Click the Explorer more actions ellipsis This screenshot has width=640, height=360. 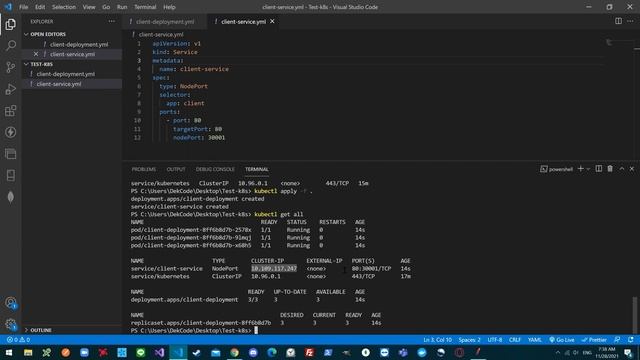pyautogui.click(x=111, y=21)
